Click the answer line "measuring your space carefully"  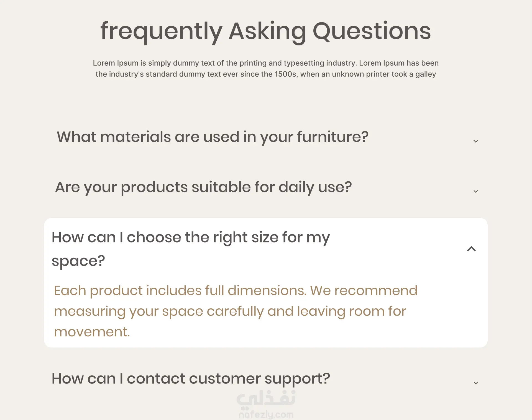point(230,311)
